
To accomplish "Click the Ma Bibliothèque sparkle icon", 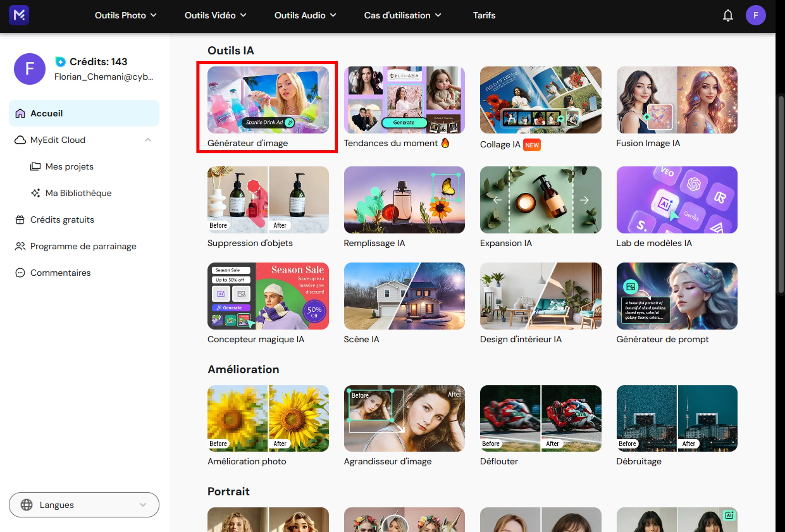I will click(35, 193).
